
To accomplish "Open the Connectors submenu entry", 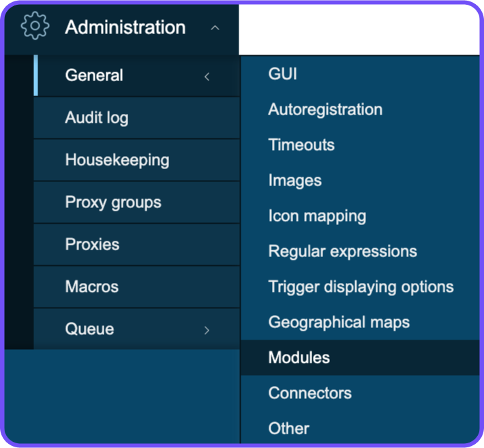I will 360,393.
